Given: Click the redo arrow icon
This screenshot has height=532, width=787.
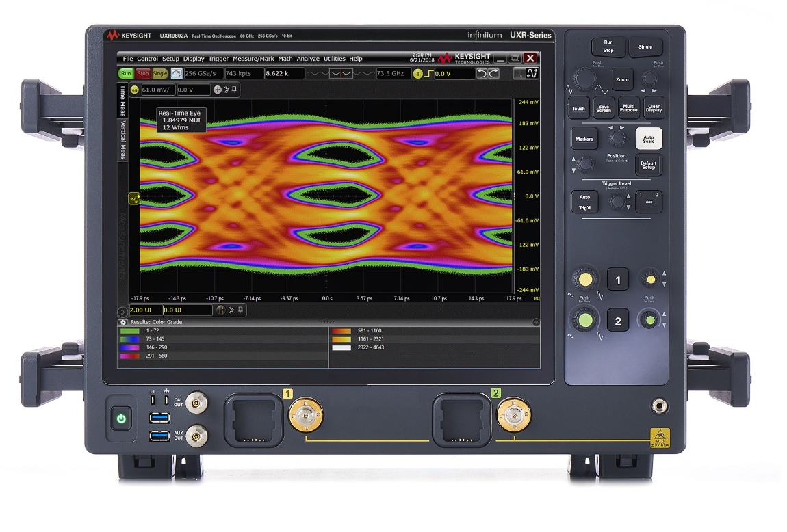Looking at the screenshot, I should point(493,73).
